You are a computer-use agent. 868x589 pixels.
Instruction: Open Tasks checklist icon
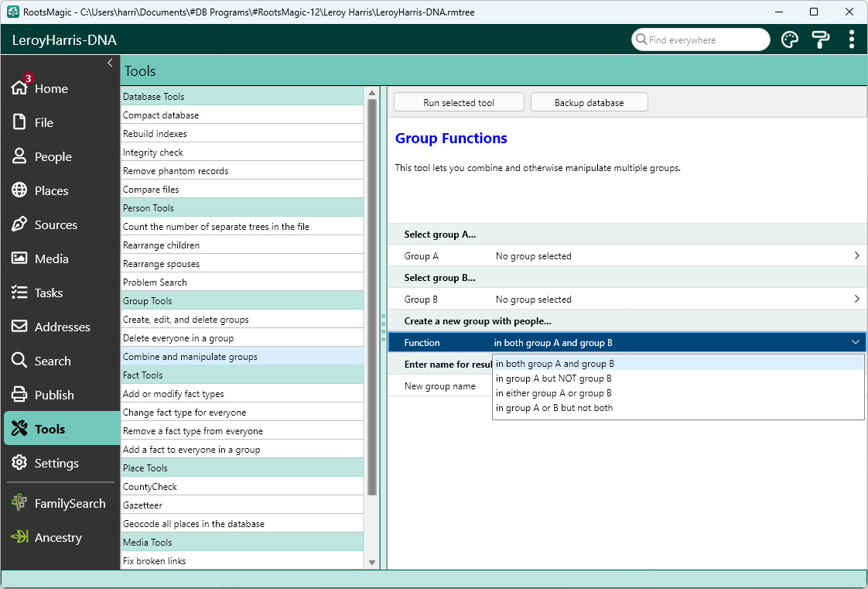coord(19,293)
